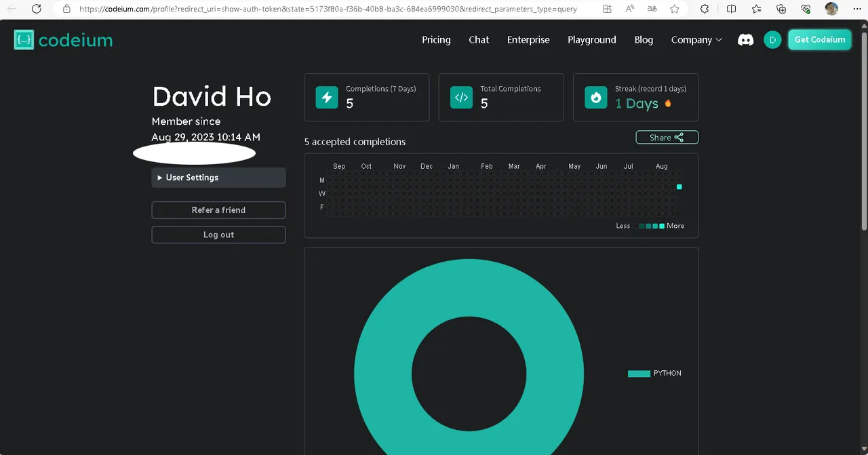Click the 'Streak (record 1 days)' label
The image size is (868, 455).
point(650,89)
